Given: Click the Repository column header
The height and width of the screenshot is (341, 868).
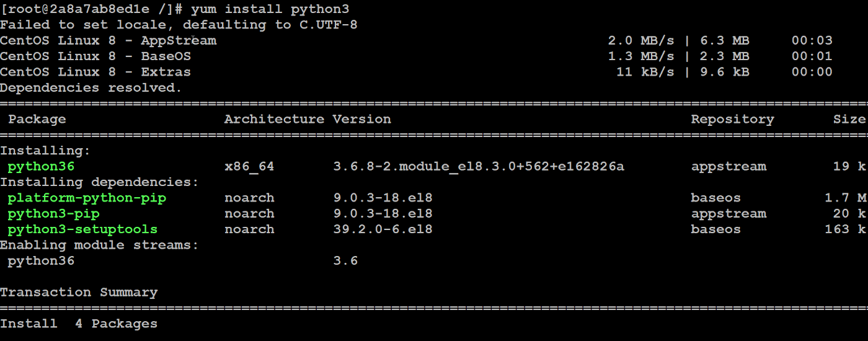Looking at the screenshot, I should (x=732, y=119).
